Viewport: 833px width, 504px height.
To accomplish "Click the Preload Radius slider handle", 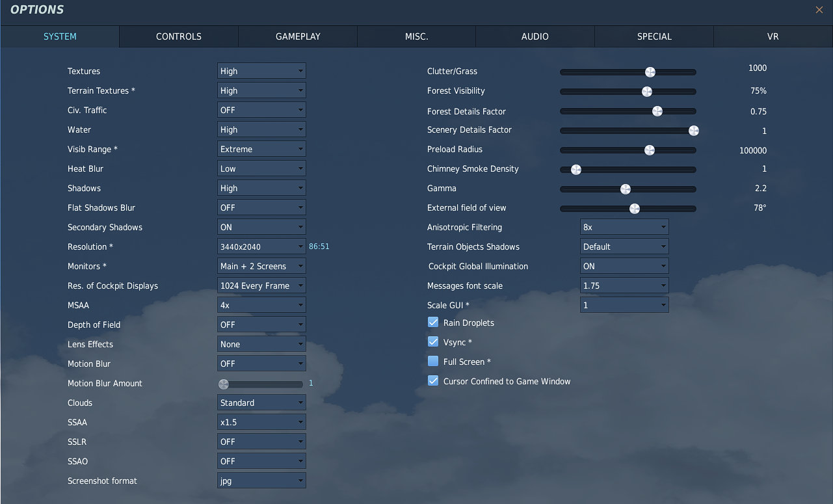I will coord(649,150).
